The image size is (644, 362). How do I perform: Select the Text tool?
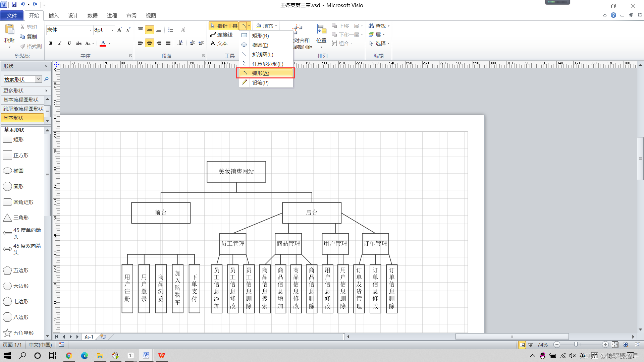click(x=219, y=43)
